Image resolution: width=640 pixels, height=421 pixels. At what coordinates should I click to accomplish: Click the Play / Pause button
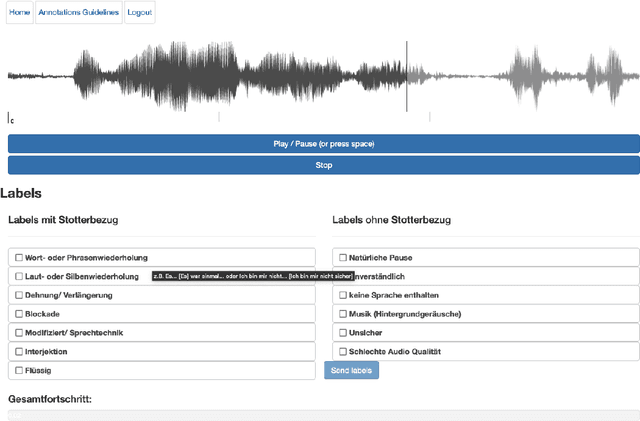tap(324, 144)
